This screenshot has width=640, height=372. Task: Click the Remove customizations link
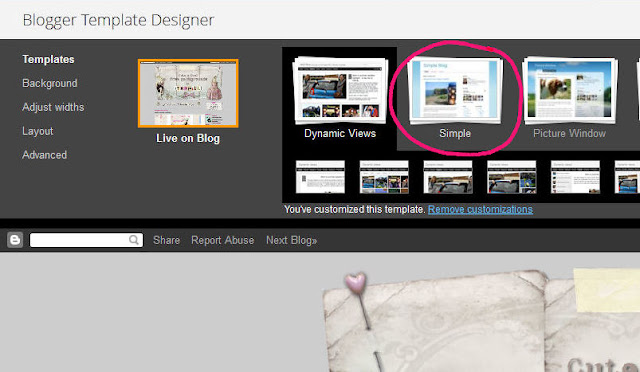click(480, 209)
